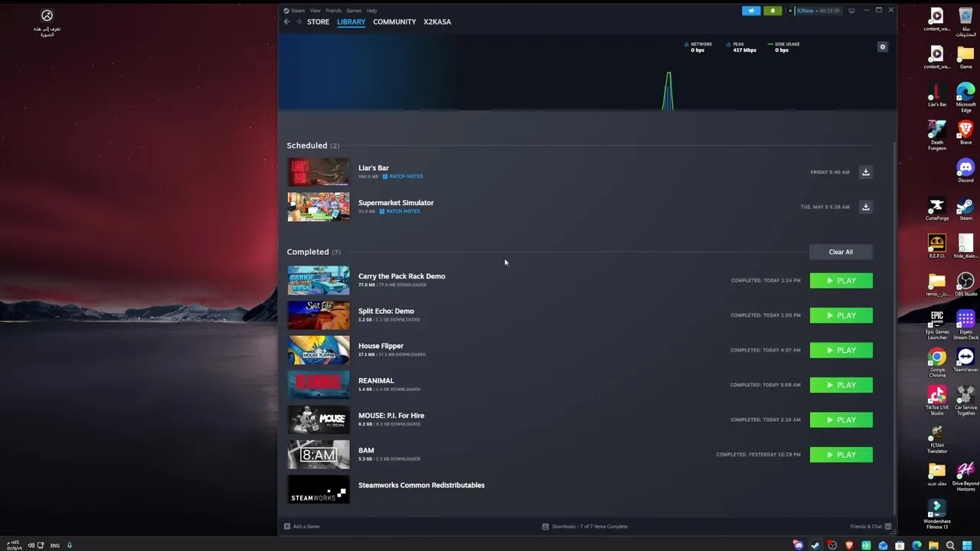Open the Add a Game plus icon
Screen dimensions: 980x551
(287, 527)
